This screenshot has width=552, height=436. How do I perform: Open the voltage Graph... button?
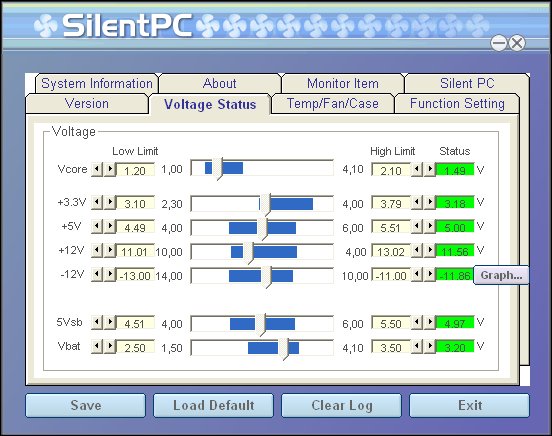[x=501, y=275]
